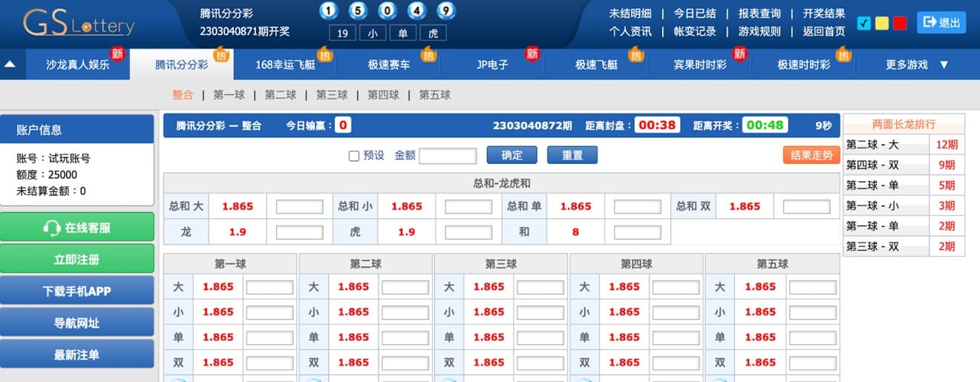The height and width of the screenshot is (382, 980).
Task: Click the 总和 单 bet input field
Action: 638,207
